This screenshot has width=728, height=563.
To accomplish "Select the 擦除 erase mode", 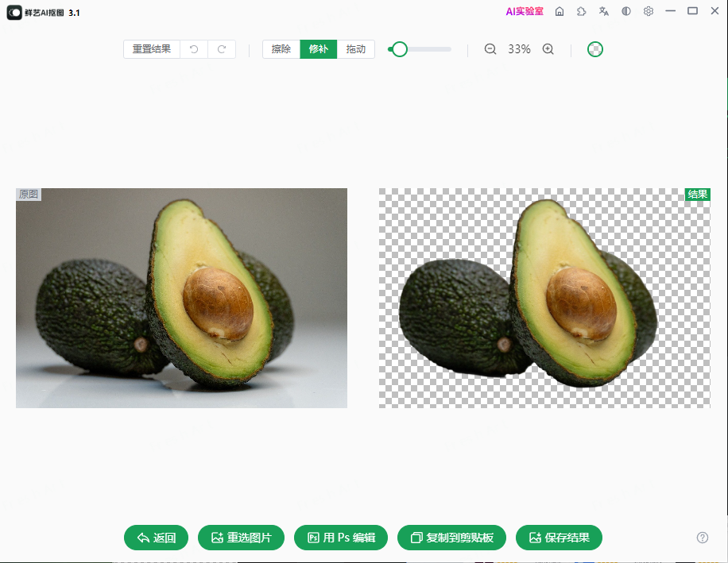I will pos(281,49).
